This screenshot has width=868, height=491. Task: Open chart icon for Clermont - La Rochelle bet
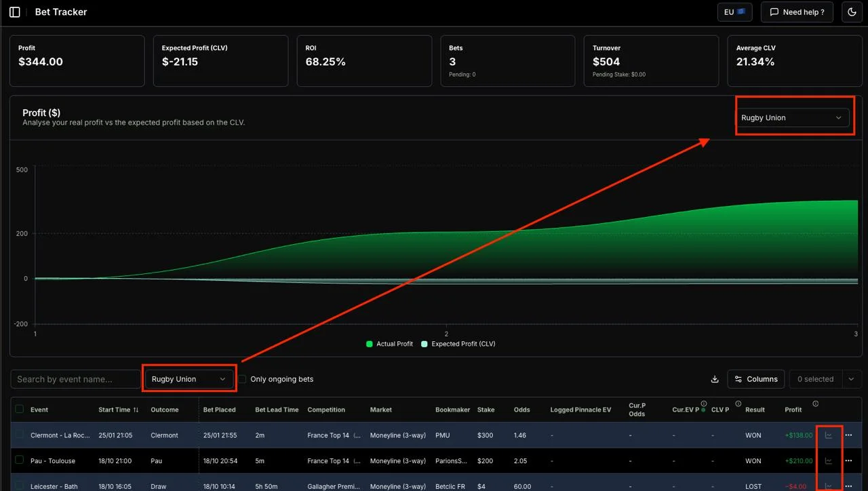pos(829,435)
